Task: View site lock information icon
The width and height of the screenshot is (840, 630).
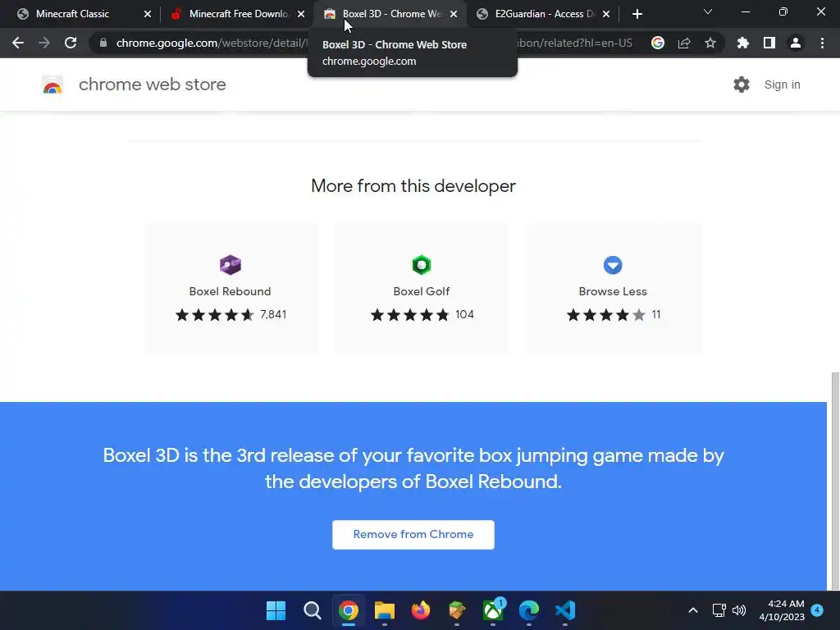Action: coord(103,43)
